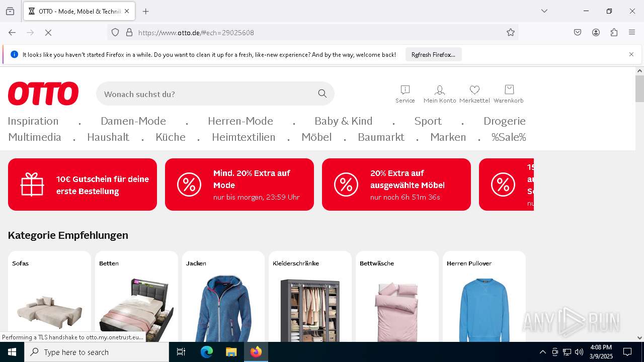Open the Baby & Kind menu
The image size is (644, 362).
click(344, 121)
